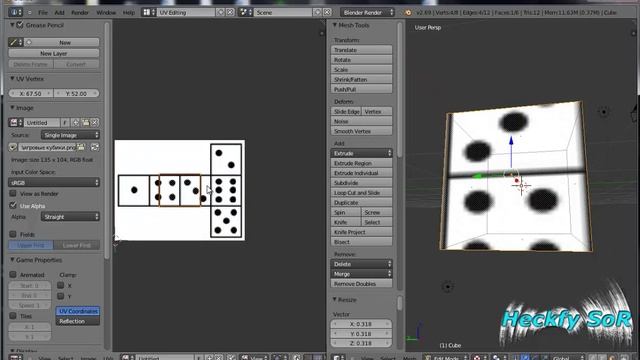Enable Clamp X checkbox

point(61,285)
